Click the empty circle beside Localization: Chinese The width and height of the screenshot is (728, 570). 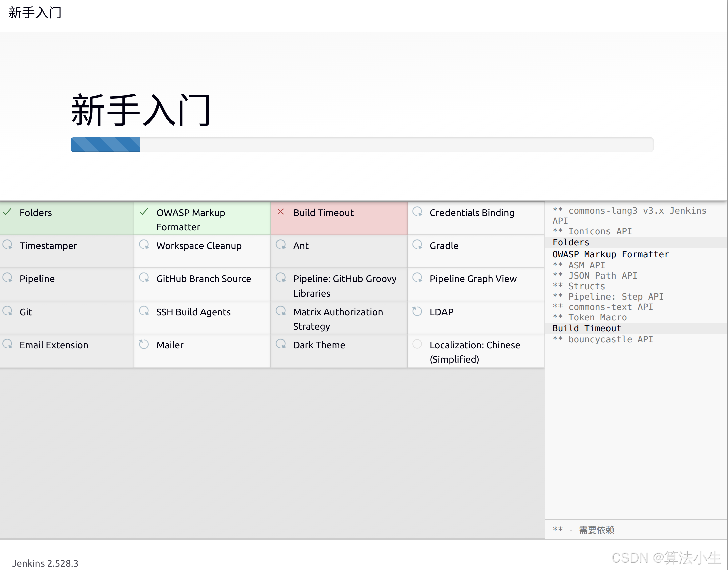[x=417, y=344]
